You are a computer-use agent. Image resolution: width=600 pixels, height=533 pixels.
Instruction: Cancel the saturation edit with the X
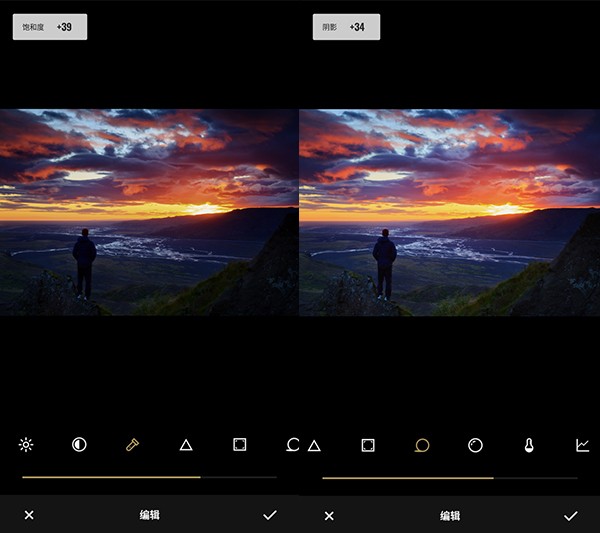point(29,515)
